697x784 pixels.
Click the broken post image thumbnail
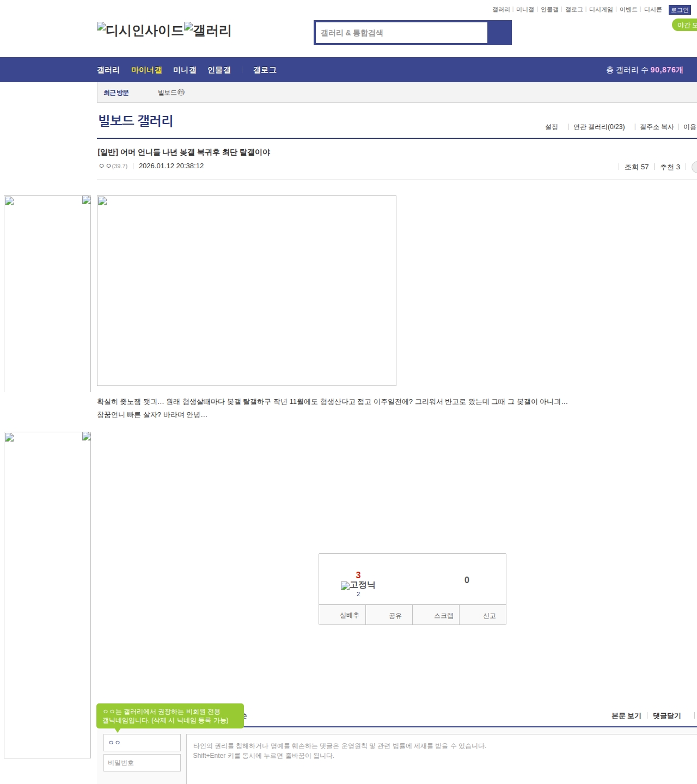coord(246,290)
